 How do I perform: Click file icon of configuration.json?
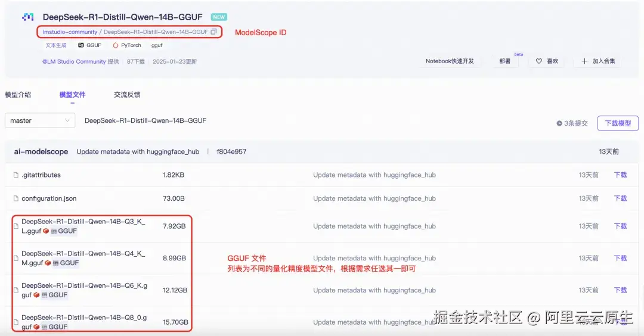pos(16,198)
